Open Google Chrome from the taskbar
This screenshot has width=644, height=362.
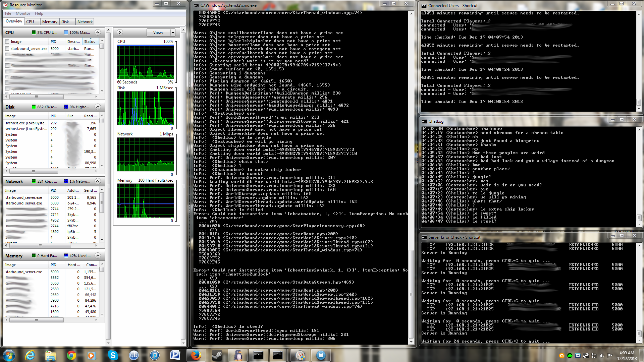71,355
